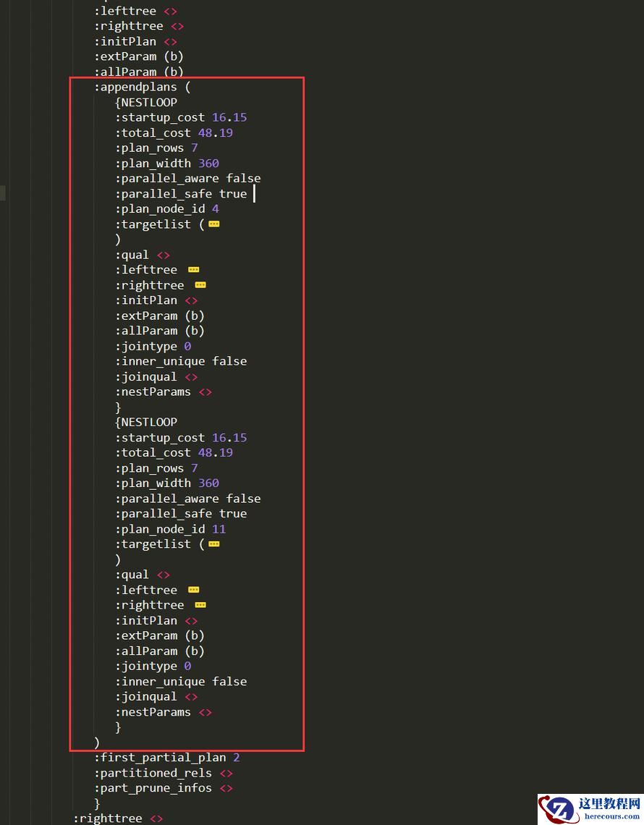This screenshot has width=644, height=825.
Task: Open the herecours.com watermark link
Action: coord(609,815)
